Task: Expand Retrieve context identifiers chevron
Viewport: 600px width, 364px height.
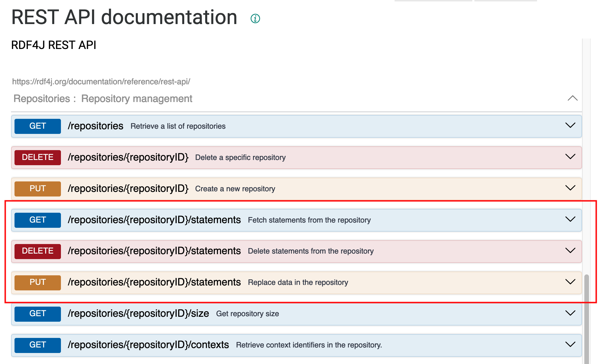Action: [x=570, y=345]
